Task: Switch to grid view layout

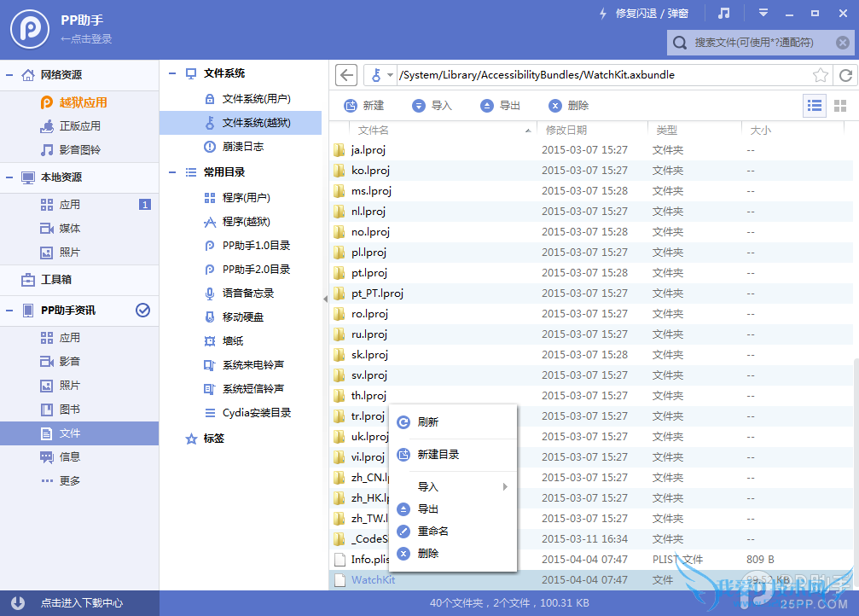Action: [x=842, y=105]
